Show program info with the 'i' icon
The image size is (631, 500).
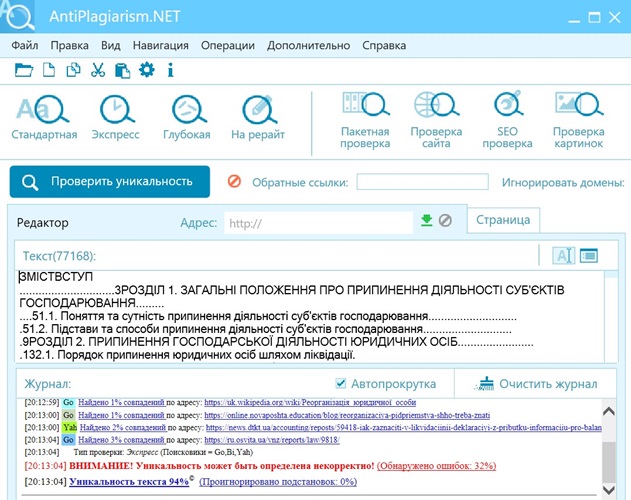[x=171, y=70]
